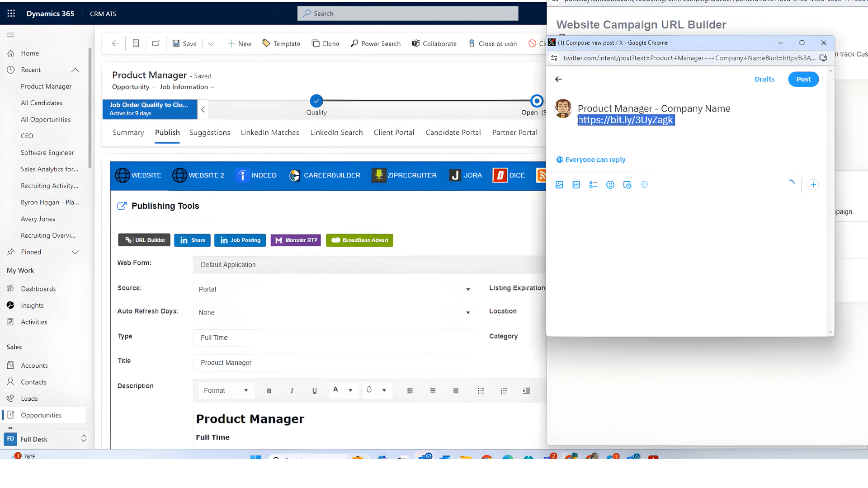The height and width of the screenshot is (488, 868).
Task: Open the Format dropdown in editor
Action: (x=226, y=391)
